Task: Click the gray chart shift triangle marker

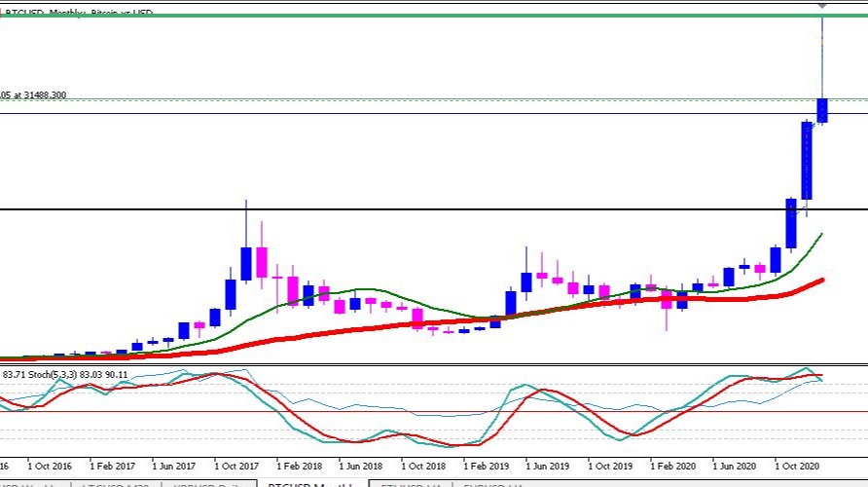Action: (x=822, y=6)
